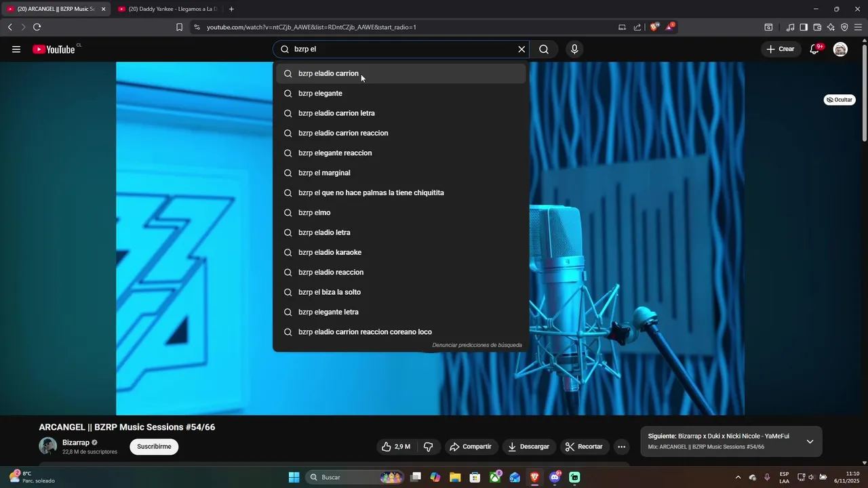Start voice search with the microphone icon

pos(574,49)
